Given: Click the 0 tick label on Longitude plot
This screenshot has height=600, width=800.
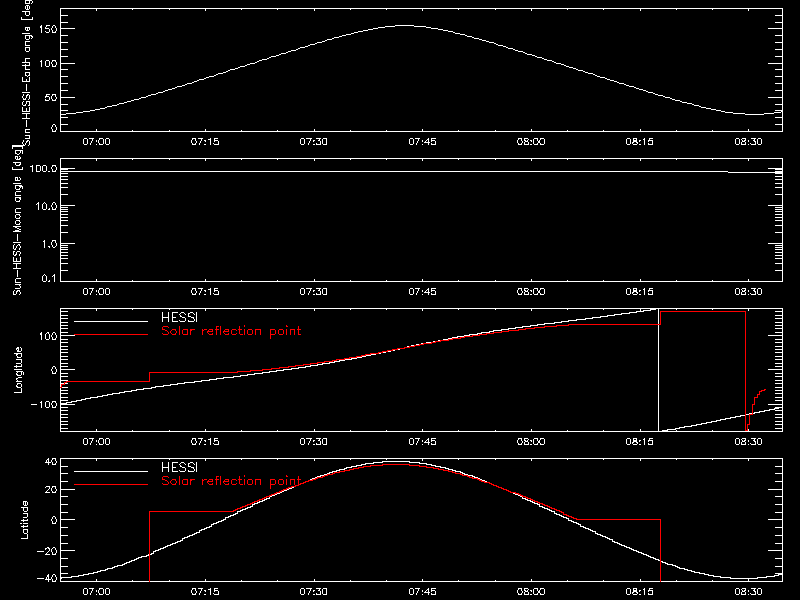Looking at the screenshot, I should 54,370.
